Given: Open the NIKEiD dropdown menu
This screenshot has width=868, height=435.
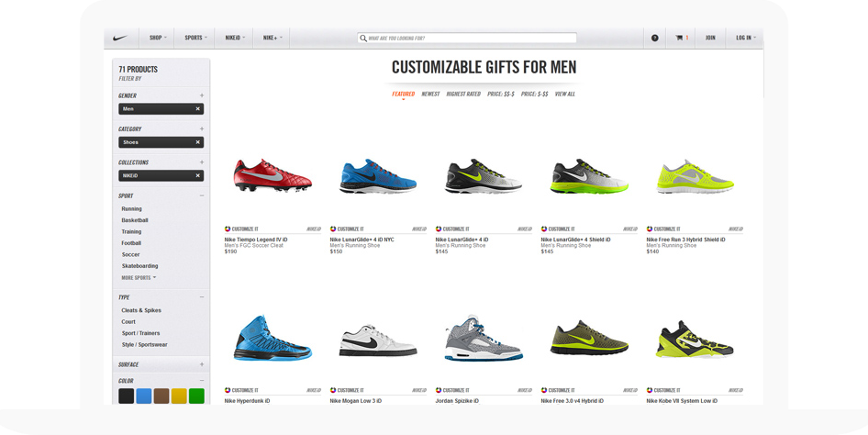Looking at the screenshot, I should 235,38.
